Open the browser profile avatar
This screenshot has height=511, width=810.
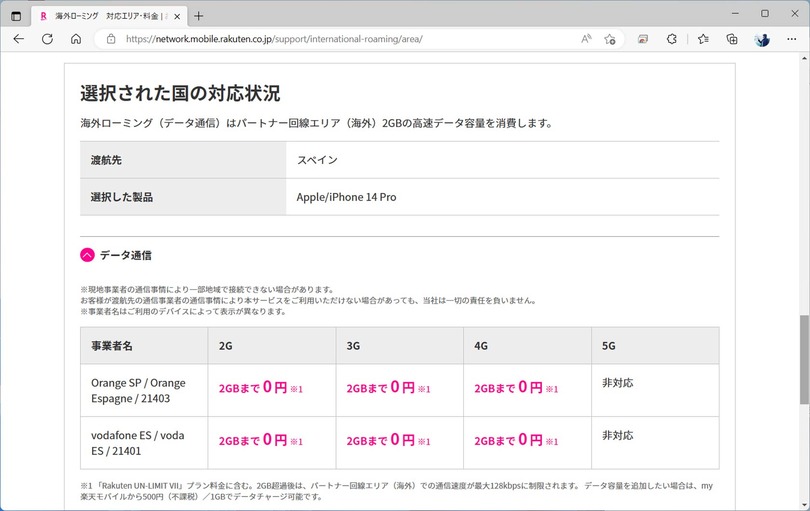[x=762, y=39]
